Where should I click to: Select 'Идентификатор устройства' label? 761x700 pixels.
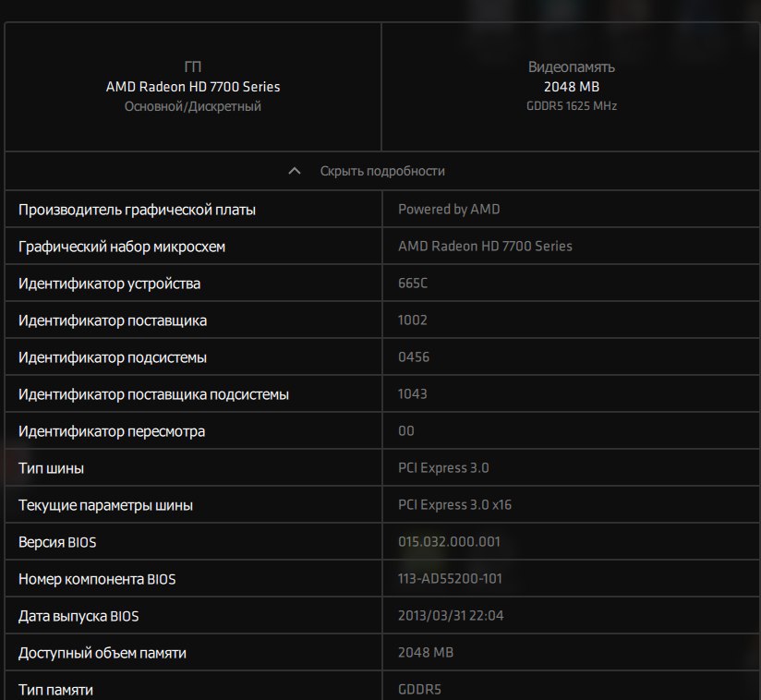pos(109,284)
